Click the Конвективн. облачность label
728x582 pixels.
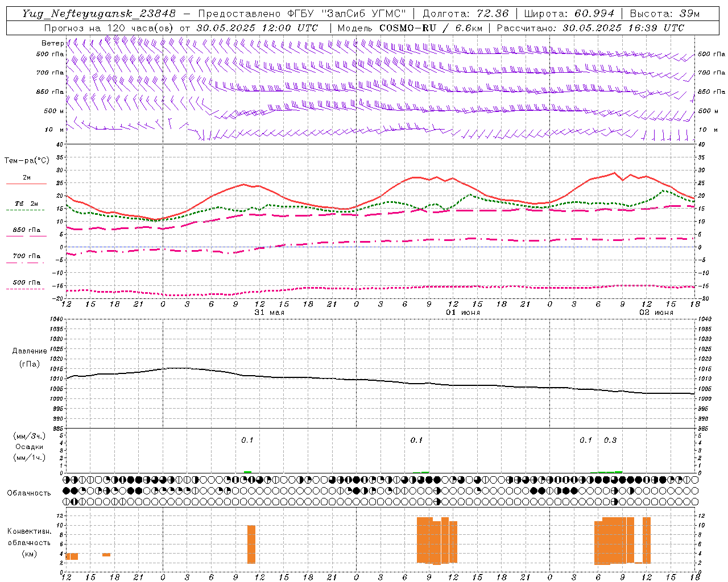tap(29, 537)
